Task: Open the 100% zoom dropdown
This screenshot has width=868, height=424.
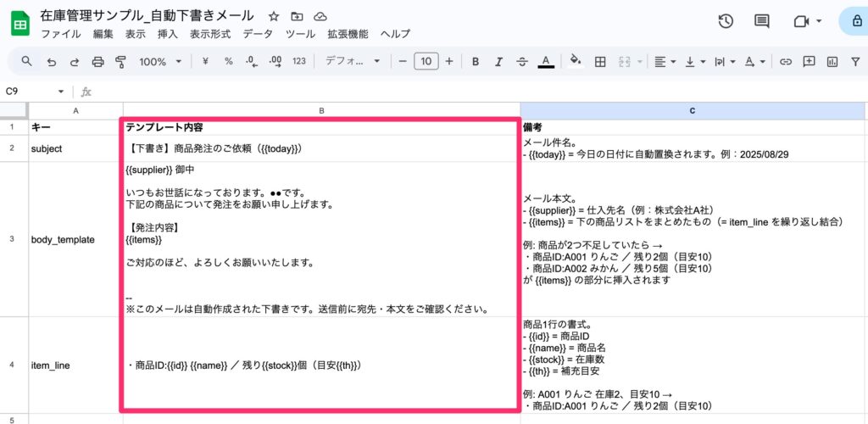Action: tap(160, 62)
